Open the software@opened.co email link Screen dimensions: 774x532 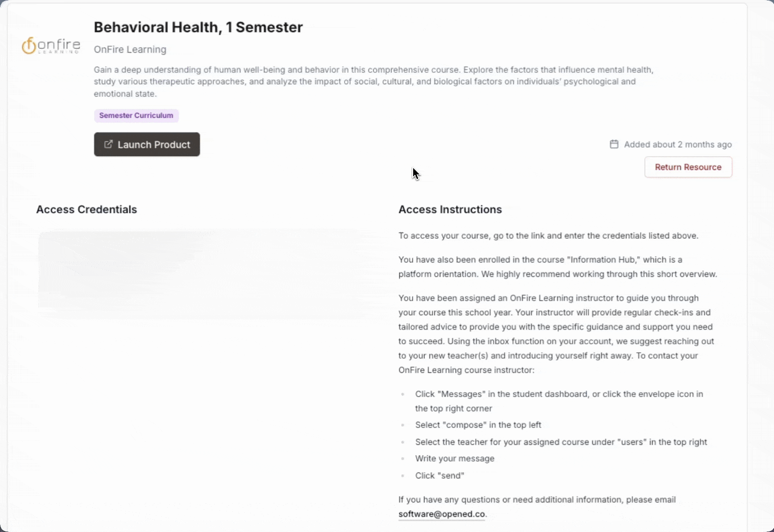coord(441,514)
